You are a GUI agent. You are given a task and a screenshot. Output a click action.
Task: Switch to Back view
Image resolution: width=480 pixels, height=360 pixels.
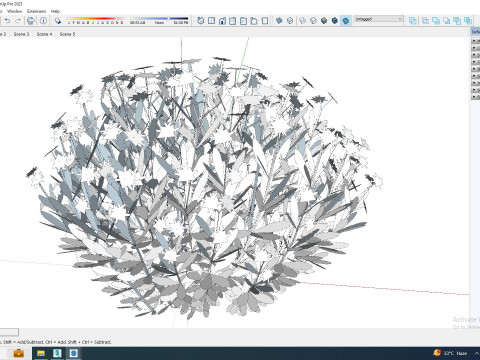point(243,21)
